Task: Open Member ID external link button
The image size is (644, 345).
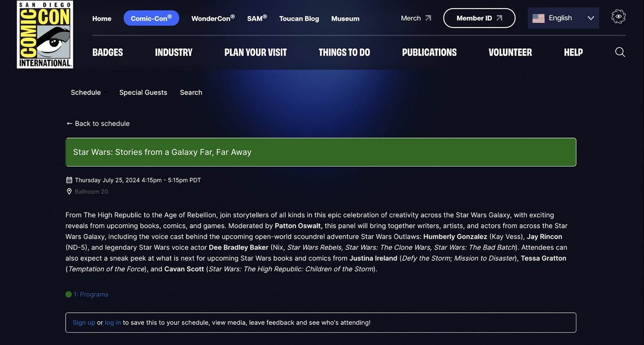Action: pyautogui.click(x=479, y=18)
